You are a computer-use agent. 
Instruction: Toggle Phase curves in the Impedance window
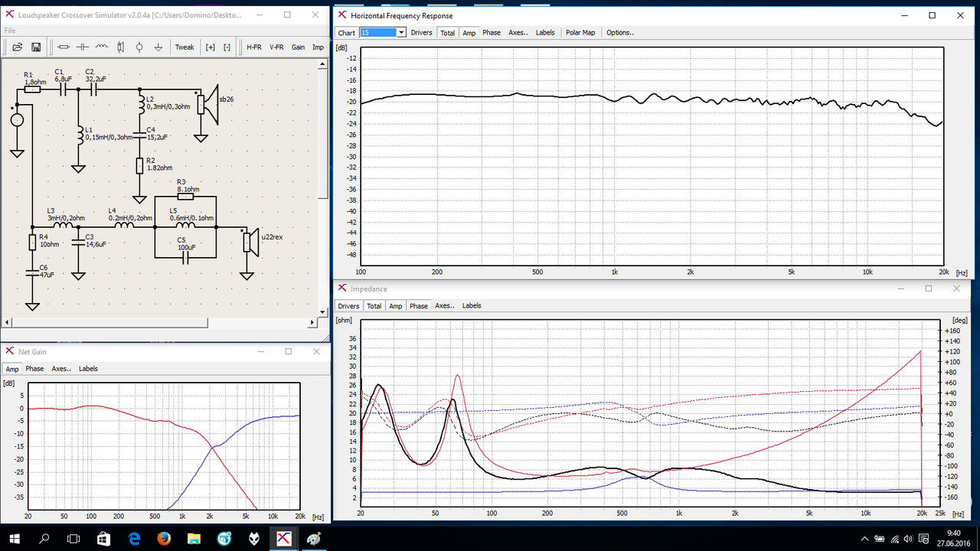point(418,305)
